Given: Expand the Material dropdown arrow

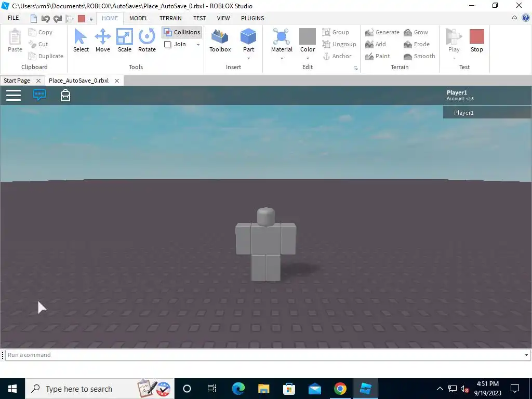Looking at the screenshot, I should point(282,59).
